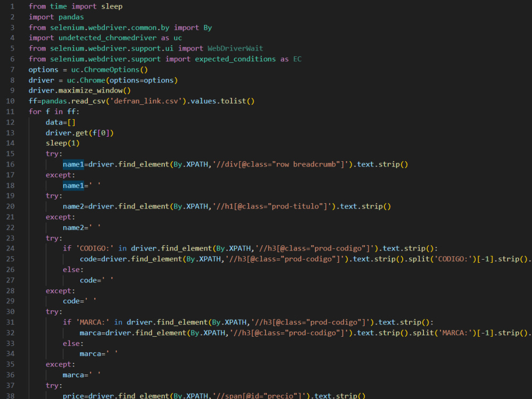The width and height of the screenshot is (532, 399).
Task: Click 'sleep(1)' on line 14
Action: point(62,143)
